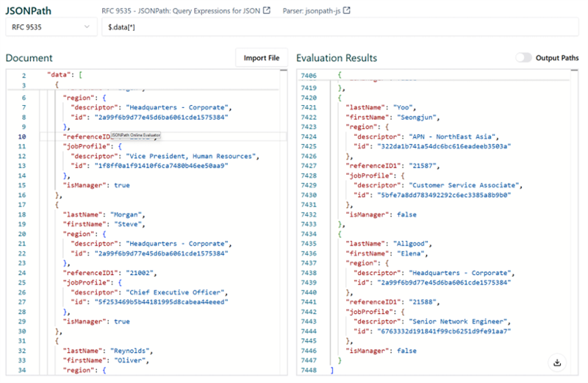The width and height of the screenshot is (588, 383).
Task: Select document line 24 referenceID1 21002
Action: (110, 273)
